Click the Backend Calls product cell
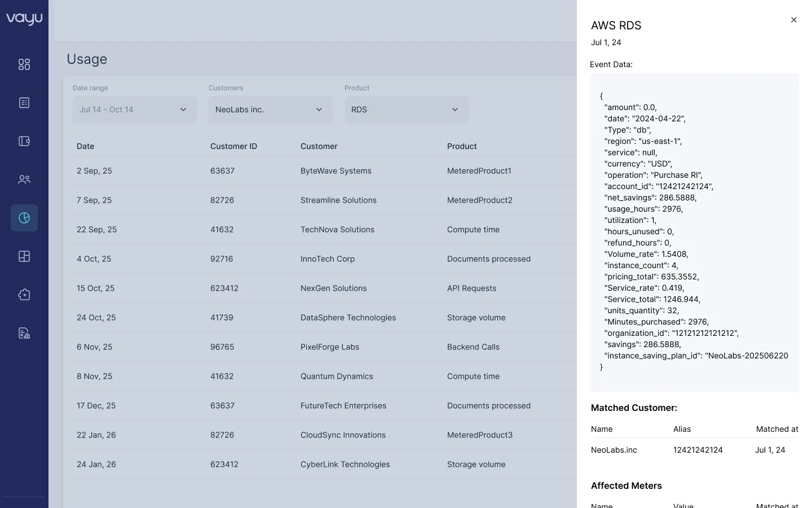812x508 pixels. [473, 347]
